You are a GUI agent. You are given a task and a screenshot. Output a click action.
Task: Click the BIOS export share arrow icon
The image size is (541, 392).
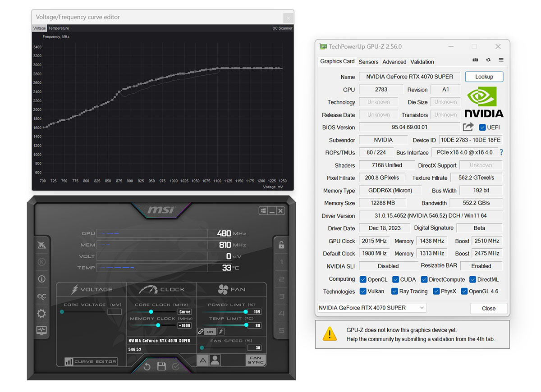coord(468,127)
